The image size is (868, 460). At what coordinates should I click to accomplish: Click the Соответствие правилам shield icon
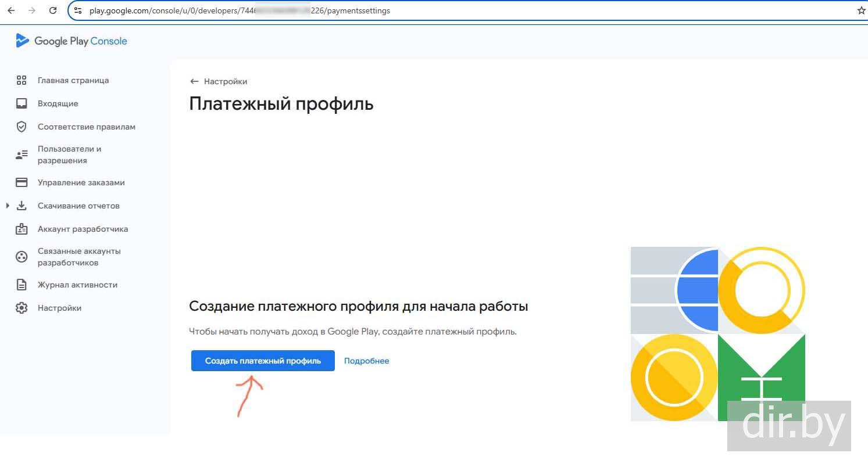(x=22, y=127)
